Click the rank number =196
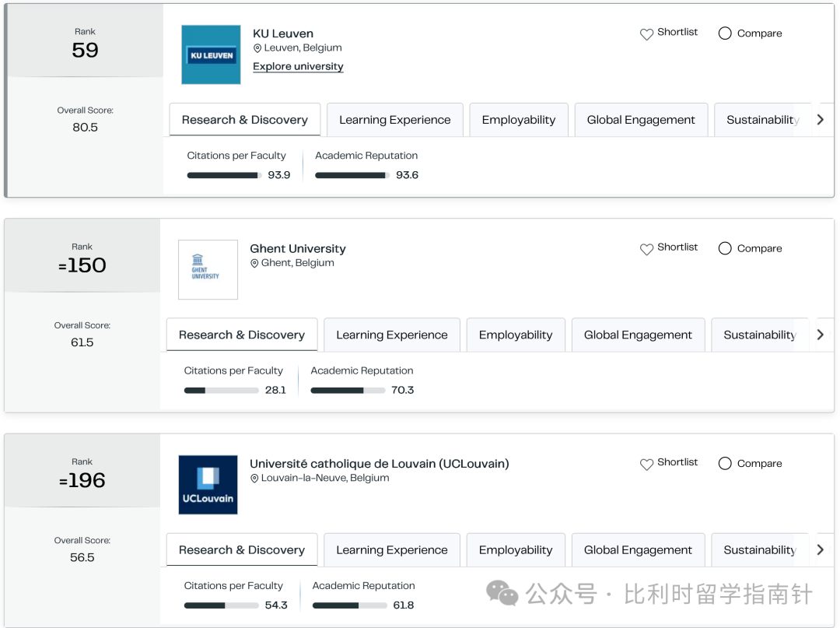 point(82,480)
